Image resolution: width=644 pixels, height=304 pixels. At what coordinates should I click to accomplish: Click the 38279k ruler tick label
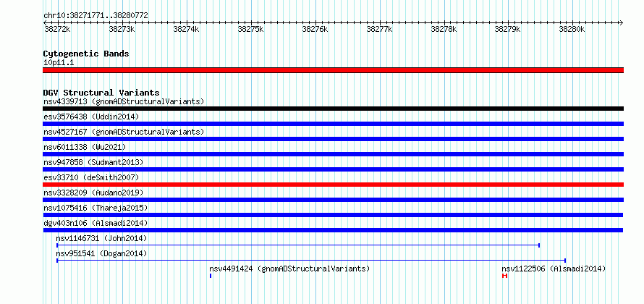508,30
